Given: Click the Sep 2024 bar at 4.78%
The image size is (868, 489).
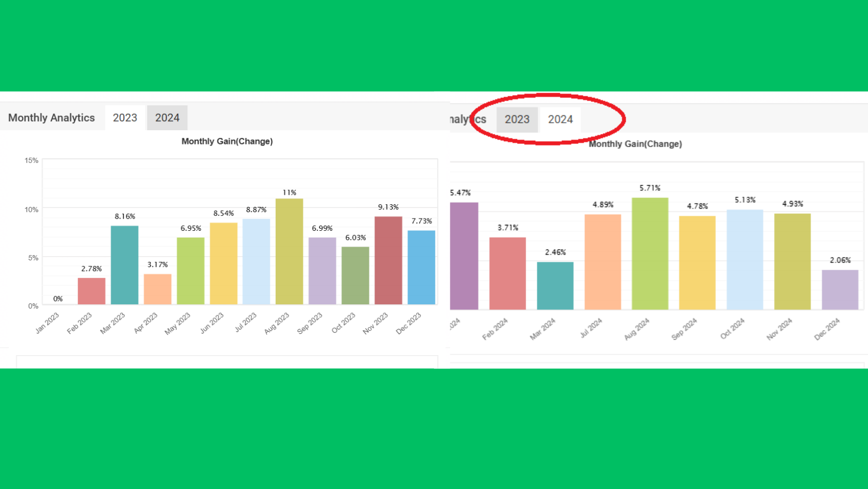Looking at the screenshot, I should click(698, 263).
